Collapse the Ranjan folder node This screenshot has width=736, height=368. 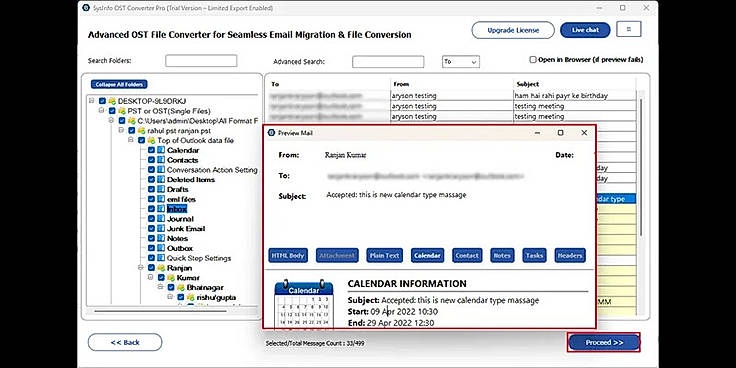(141, 268)
